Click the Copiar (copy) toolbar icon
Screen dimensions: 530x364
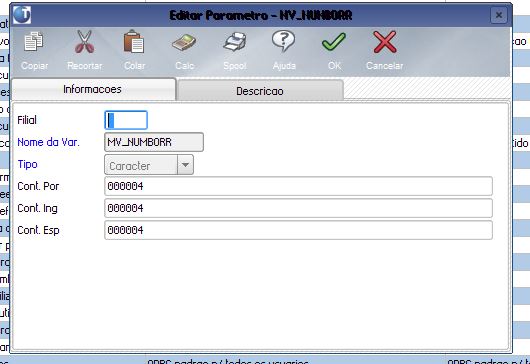(34, 42)
